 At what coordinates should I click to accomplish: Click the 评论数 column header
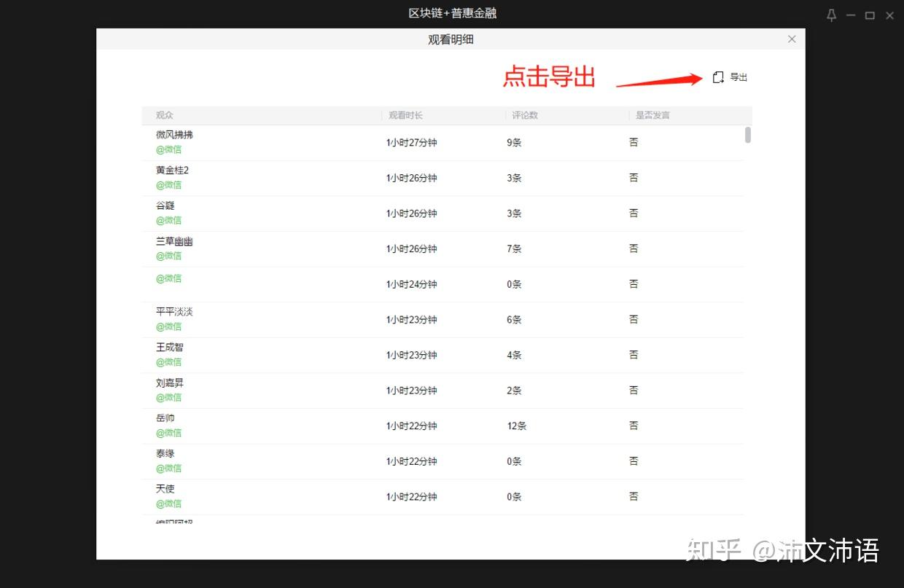525,115
